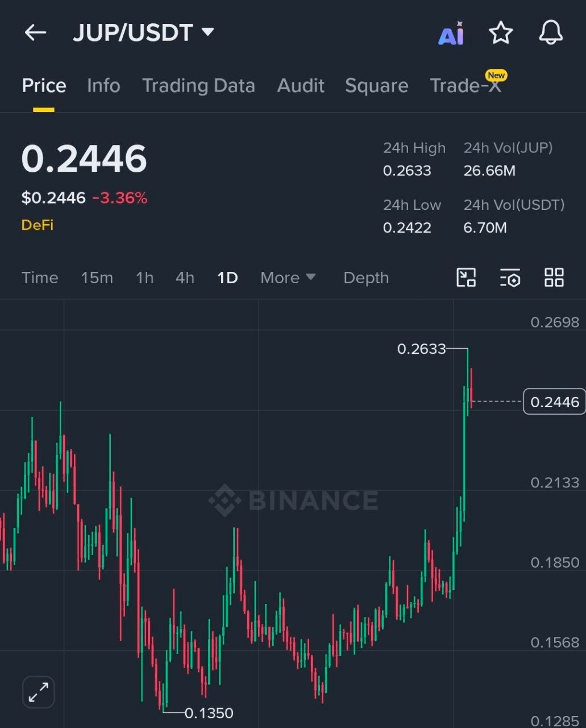Open picture-in-picture chart icon

point(466,278)
